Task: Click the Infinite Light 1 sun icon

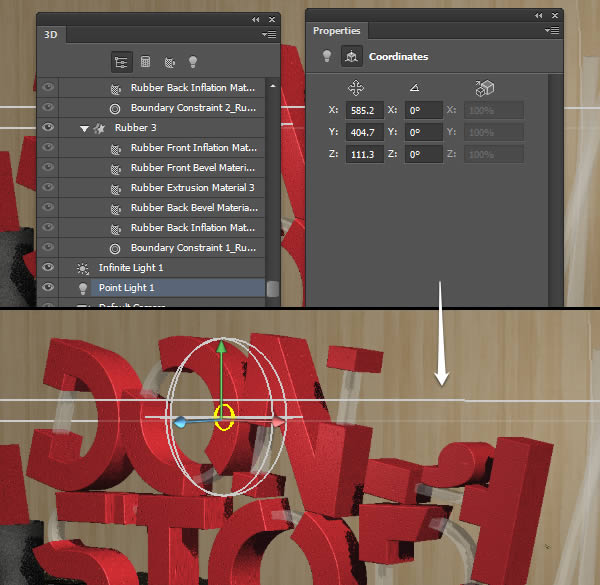Action: (x=83, y=269)
